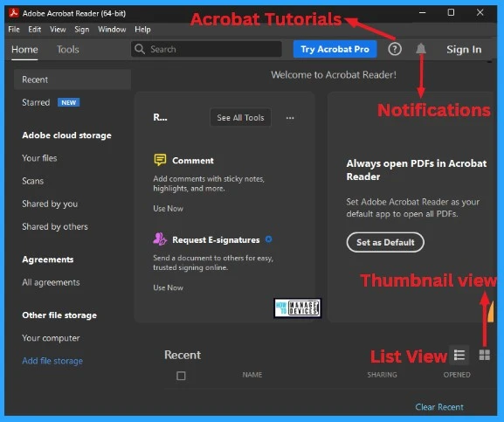Open All agreements
Viewport: 504px width, 422px height.
[51, 282]
